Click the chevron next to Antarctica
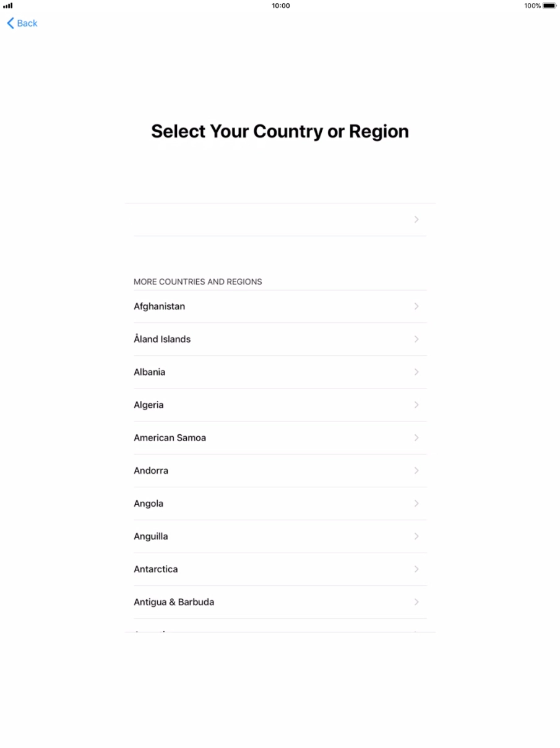 tap(416, 569)
